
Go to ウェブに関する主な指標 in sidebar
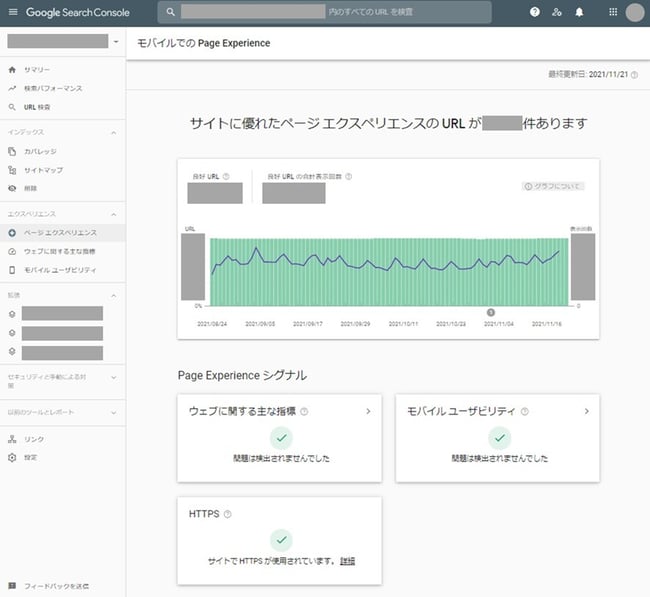[x=59, y=251]
